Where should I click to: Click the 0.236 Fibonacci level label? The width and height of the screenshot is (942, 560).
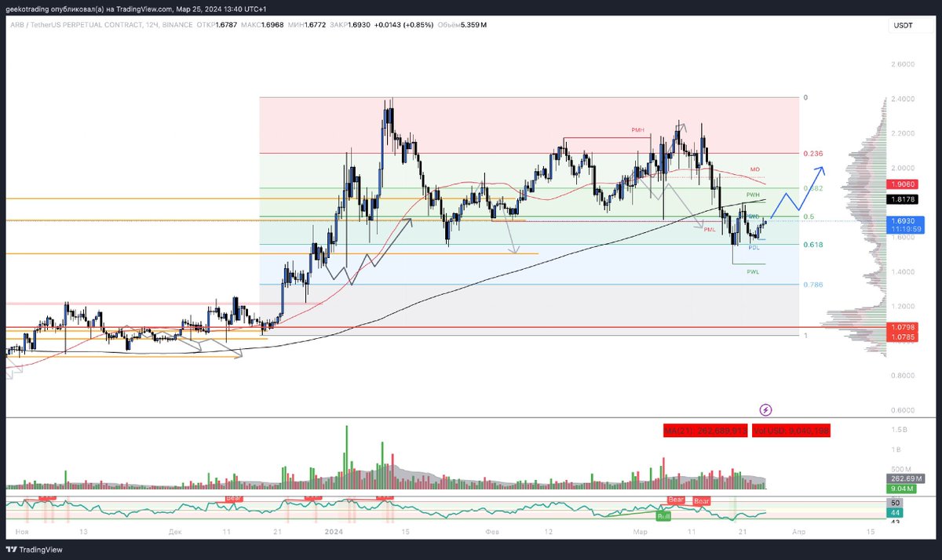[x=812, y=154]
